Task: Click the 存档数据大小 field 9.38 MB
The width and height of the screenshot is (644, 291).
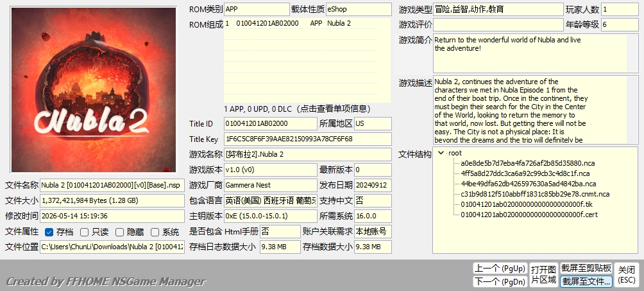Action: click(x=373, y=247)
